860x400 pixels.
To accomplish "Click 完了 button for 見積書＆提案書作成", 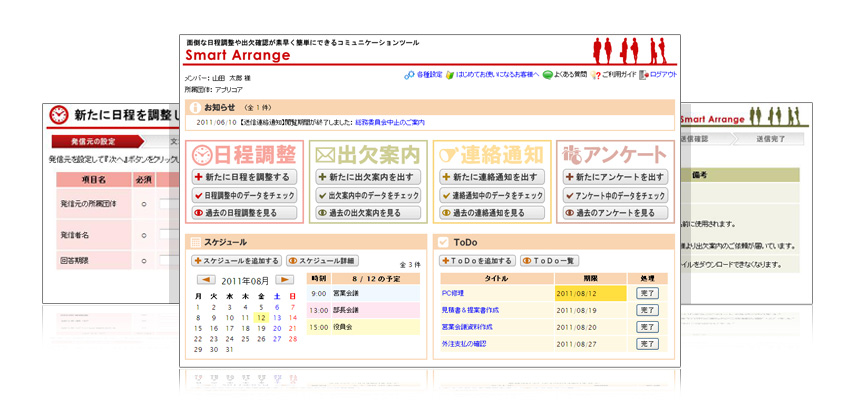I will 647,310.
